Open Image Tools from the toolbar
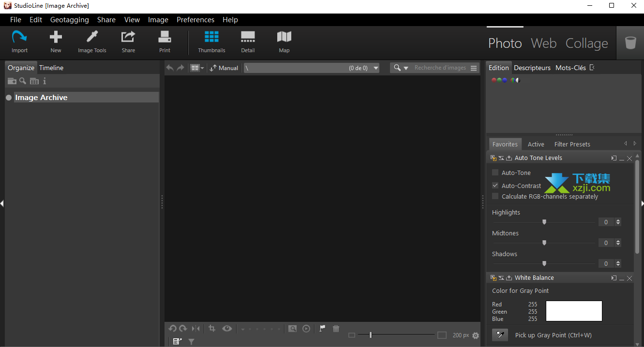The width and height of the screenshot is (644, 347). point(92,42)
